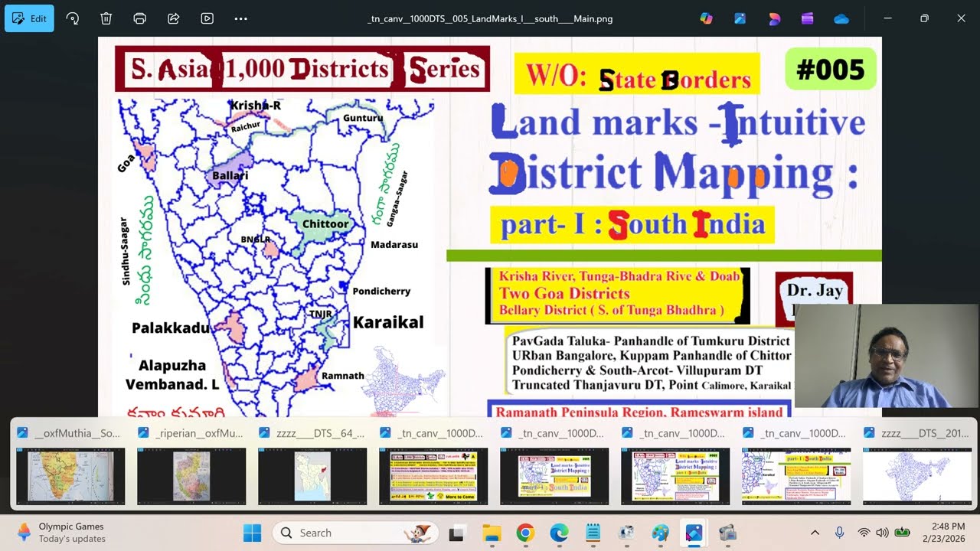Open OneDrive cloud icon in title bar
This screenshot has width=980, height=551.
(841, 18)
